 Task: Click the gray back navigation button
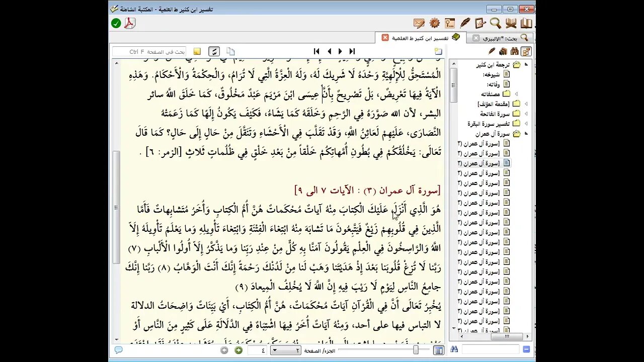[224, 350]
